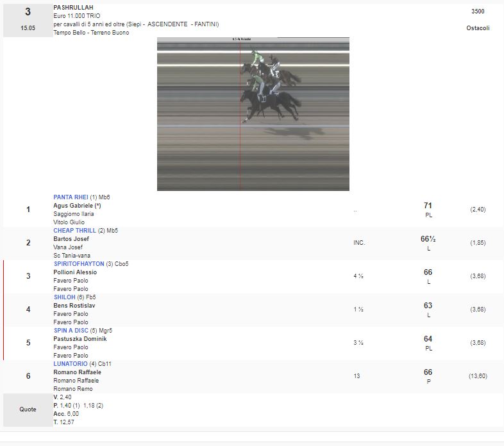Select the SPIN A DISC link
The width and height of the screenshot is (504, 446).
[72, 331]
